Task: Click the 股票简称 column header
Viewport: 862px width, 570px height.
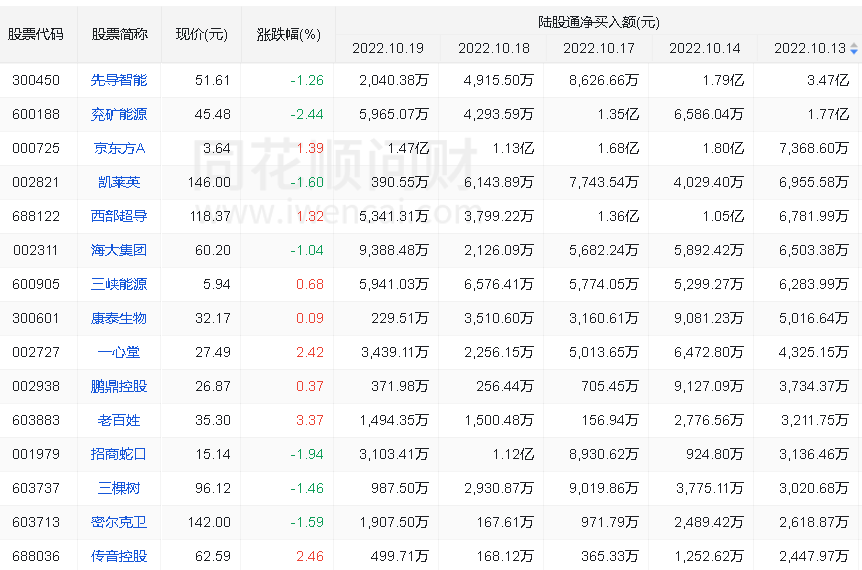Action: pos(119,34)
